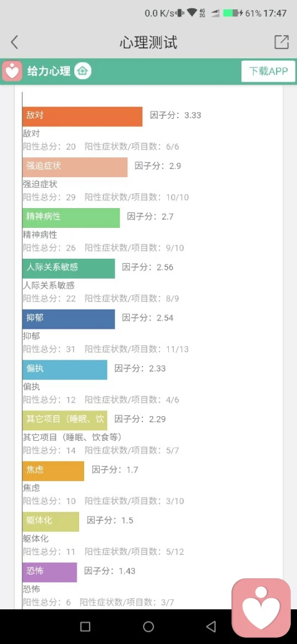Select the purple 恐怖 bar
Viewport: 297px width, 644px height.
(49, 572)
